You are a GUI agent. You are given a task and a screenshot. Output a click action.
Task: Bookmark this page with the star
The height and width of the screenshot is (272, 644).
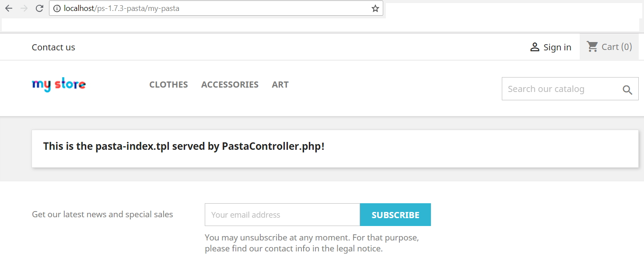click(375, 8)
